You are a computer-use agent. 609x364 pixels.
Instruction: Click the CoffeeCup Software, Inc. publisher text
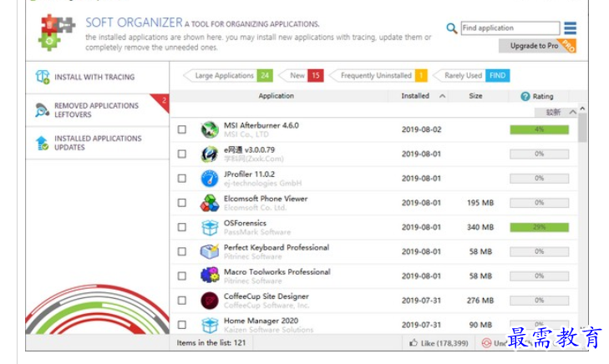(x=266, y=306)
